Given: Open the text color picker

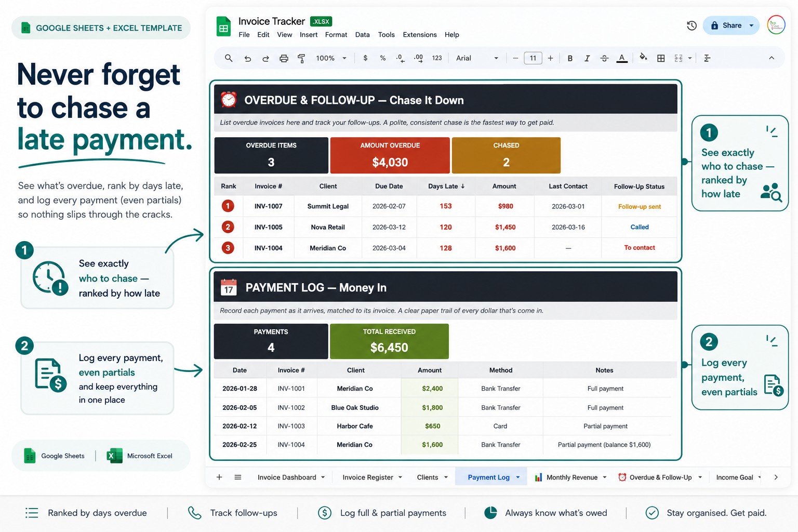Looking at the screenshot, I should point(622,58).
